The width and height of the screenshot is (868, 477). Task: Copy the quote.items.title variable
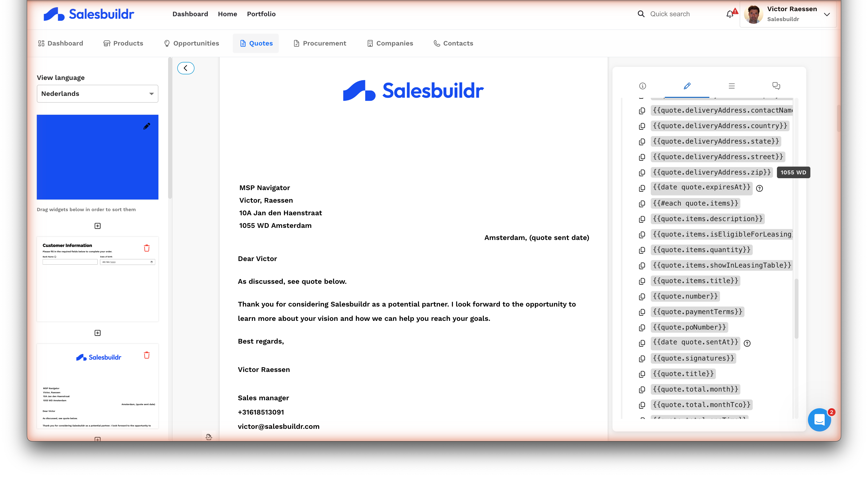[642, 281]
